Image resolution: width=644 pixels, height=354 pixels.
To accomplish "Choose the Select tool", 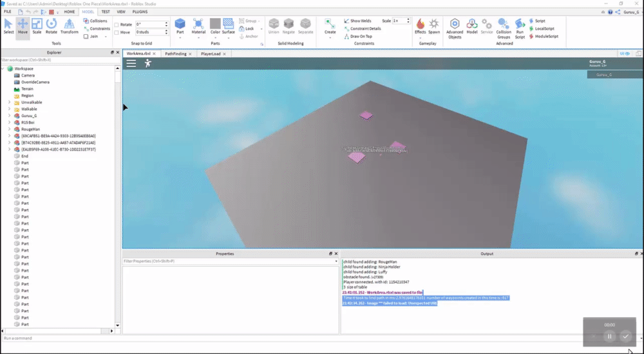I will click(8, 26).
